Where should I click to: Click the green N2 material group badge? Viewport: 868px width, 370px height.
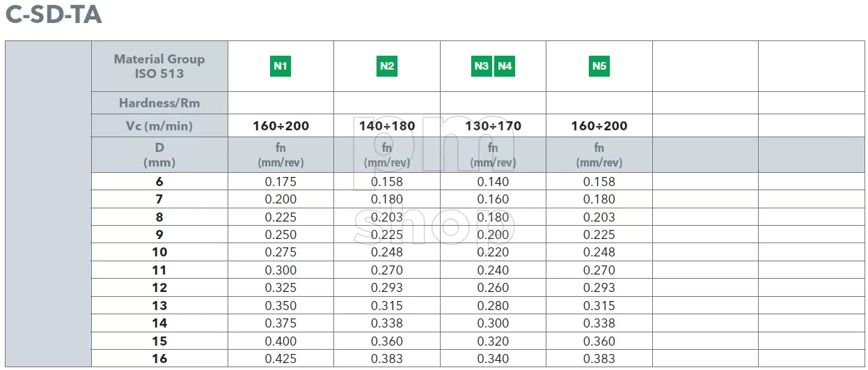click(x=387, y=66)
